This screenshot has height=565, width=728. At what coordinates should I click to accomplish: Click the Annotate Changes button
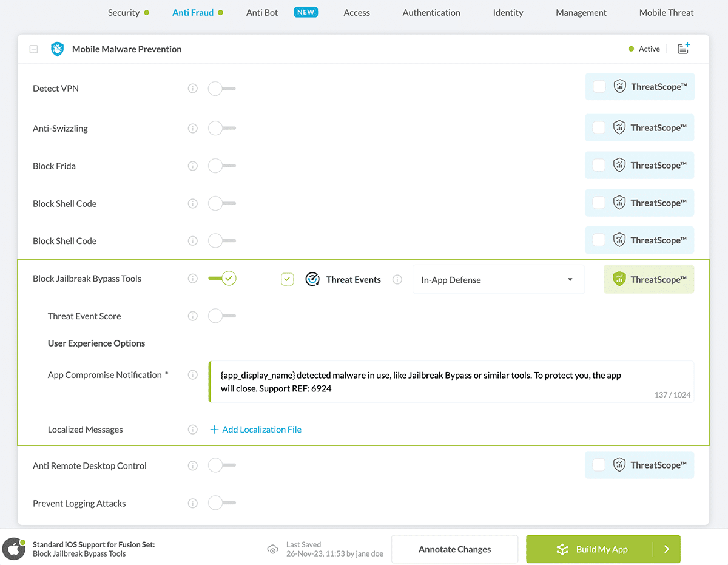click(x=454, y=549)
